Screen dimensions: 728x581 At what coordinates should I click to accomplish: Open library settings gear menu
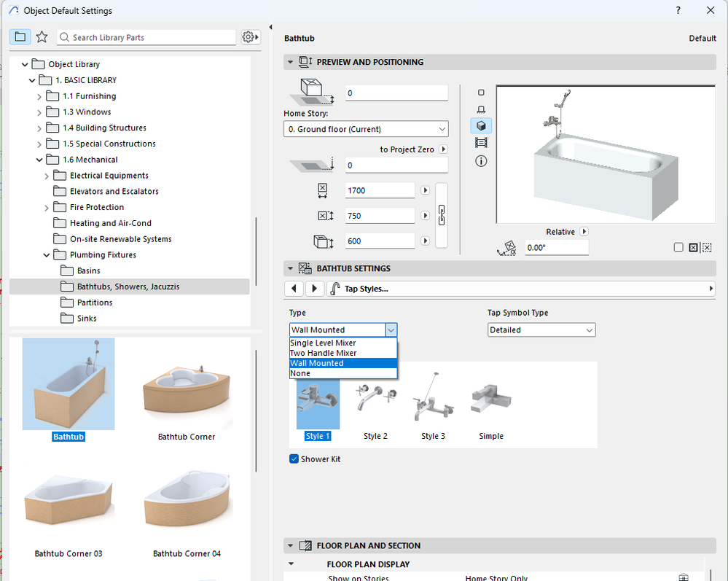pyautogui.click(x=250, y=37)
